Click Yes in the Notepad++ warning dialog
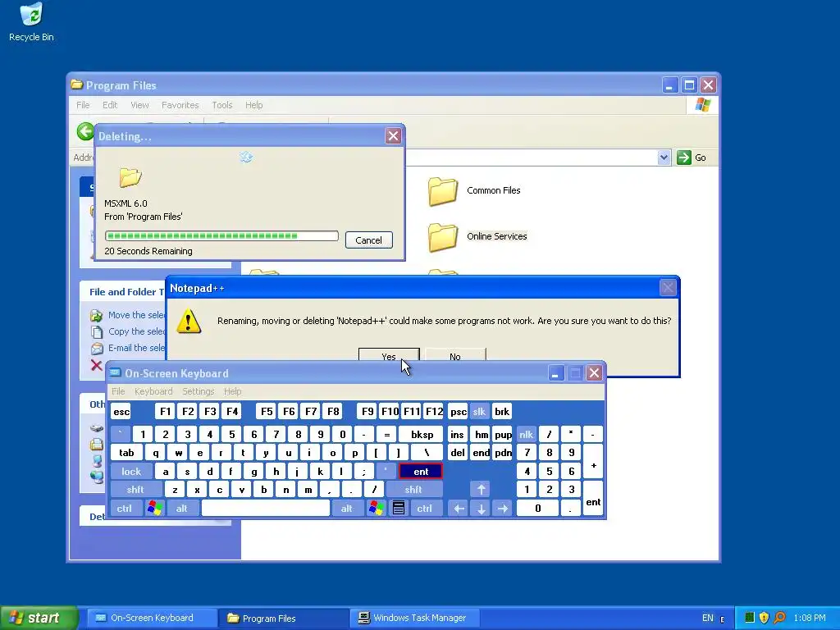This screenshot has width=840, height=630. pos(389,354)
